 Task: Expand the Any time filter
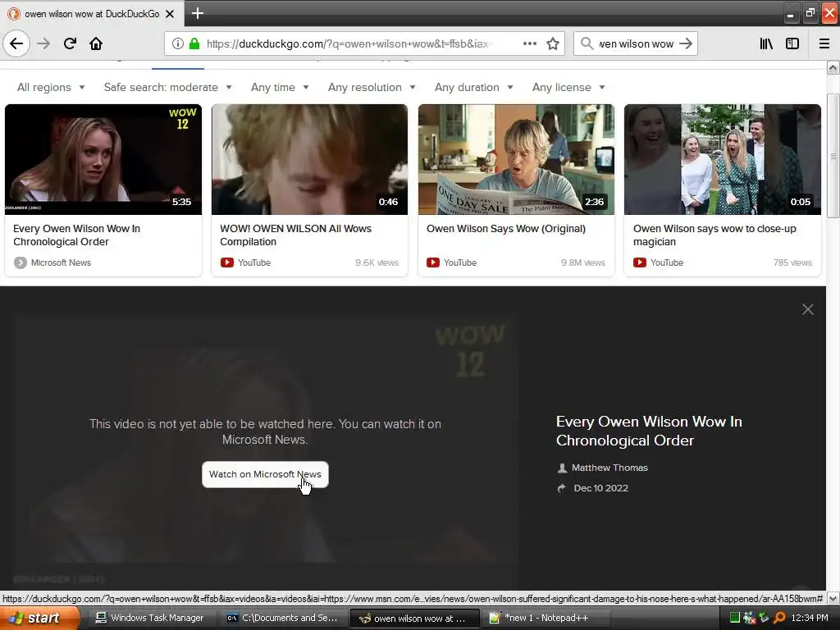[280, 87]
